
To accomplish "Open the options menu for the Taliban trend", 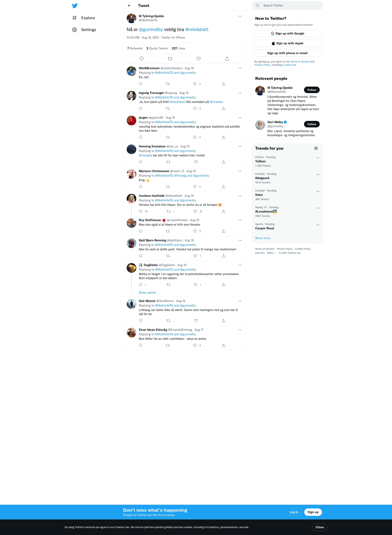I will [318, 158].
